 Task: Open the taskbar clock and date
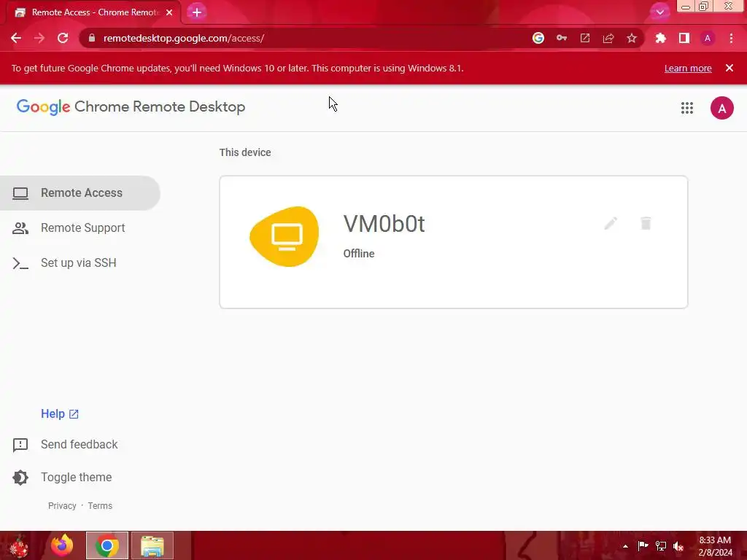coord(715,546)
